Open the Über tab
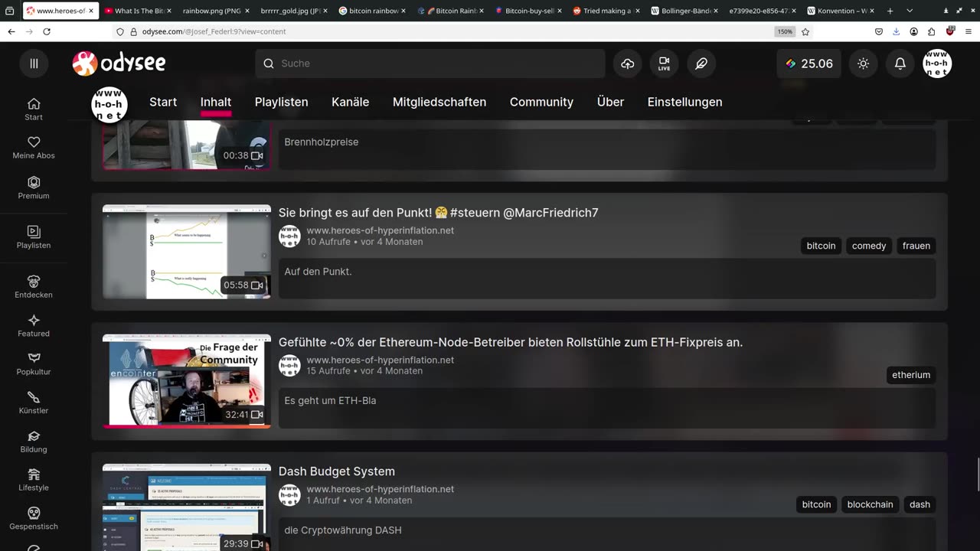 [610, 102]
